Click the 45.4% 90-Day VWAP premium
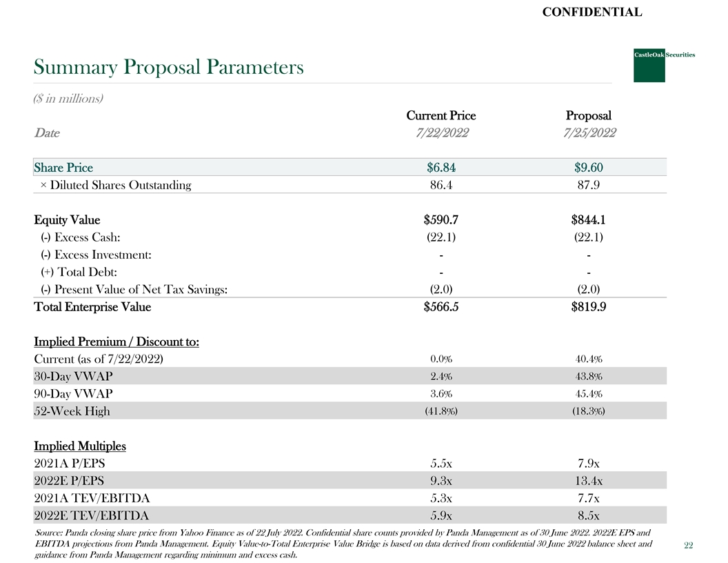The height and width of the screenshot is (563, 728). (x=588, y=394)
